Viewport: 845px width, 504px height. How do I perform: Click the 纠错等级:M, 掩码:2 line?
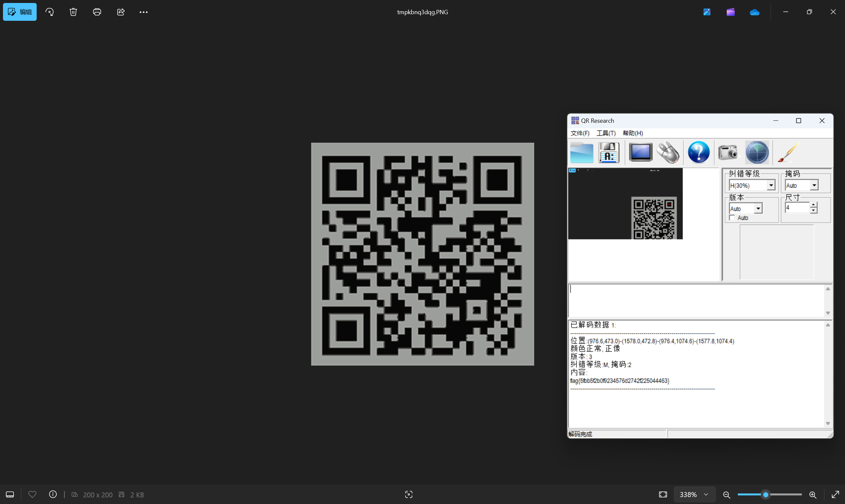click(x=601, y=364)
